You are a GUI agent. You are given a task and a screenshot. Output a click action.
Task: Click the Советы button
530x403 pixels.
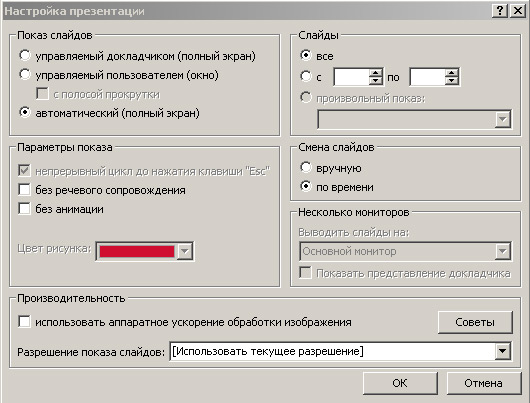(475, 322)
